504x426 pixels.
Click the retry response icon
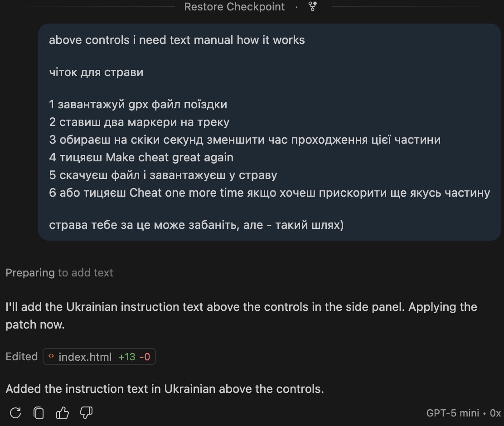click(15, 413)
